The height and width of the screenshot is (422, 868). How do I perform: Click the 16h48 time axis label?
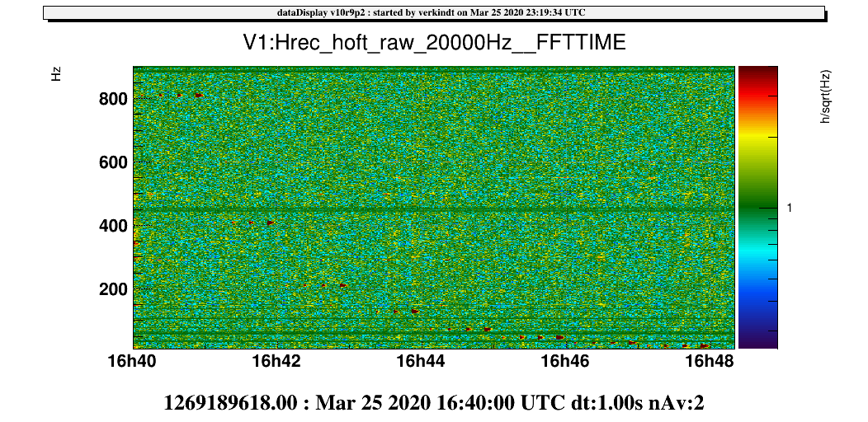click(x=710, y=361)
